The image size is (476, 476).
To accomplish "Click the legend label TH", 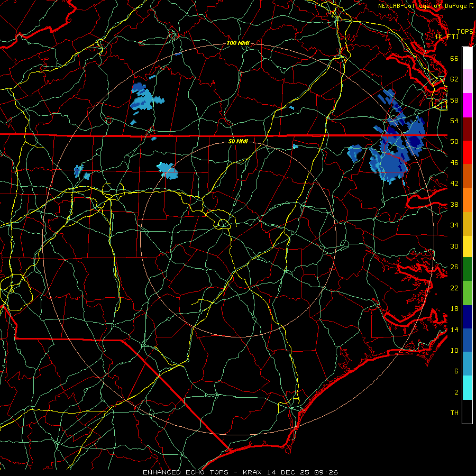I will (x=454, y=413).
